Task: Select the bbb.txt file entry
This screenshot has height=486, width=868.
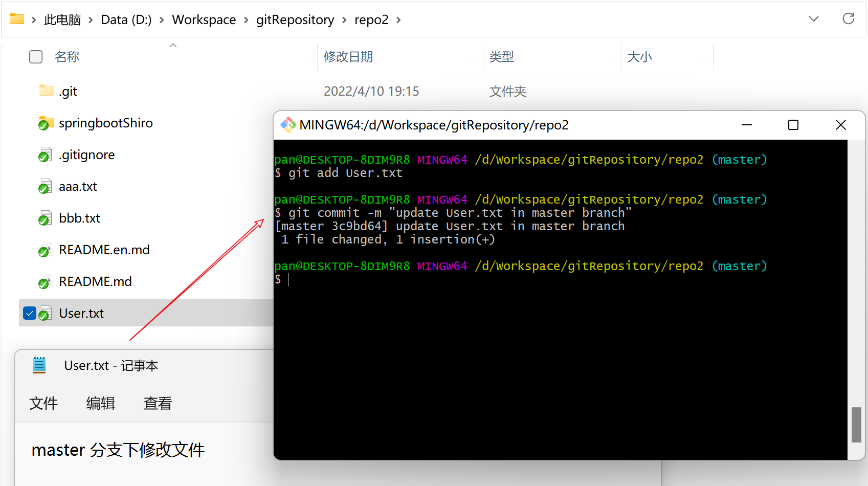Action: click(x=79, y=218)
